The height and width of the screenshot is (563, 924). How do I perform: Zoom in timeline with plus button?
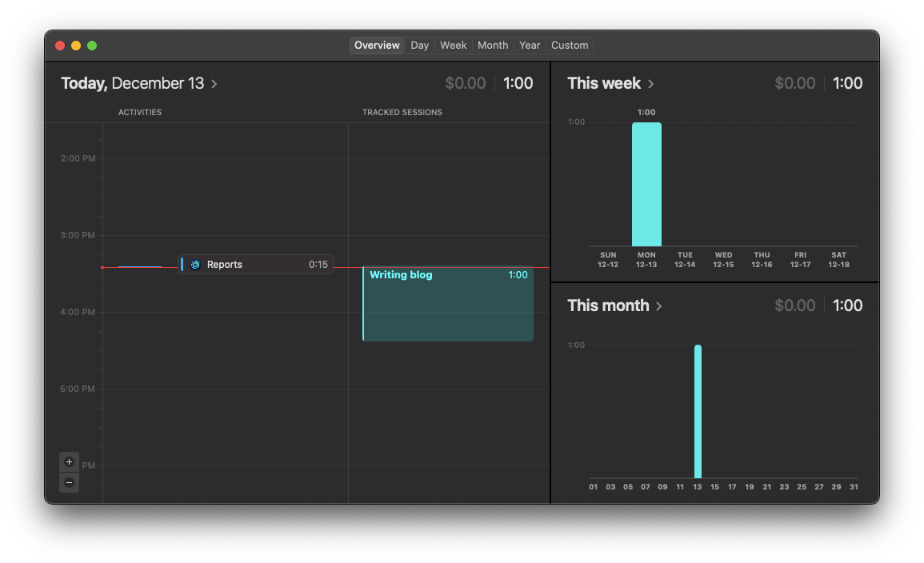(x=69, y=461)
